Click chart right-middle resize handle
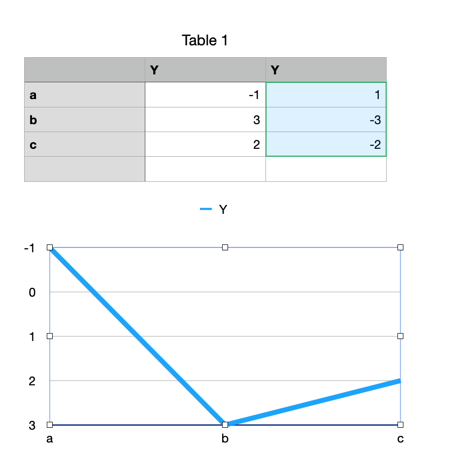Image resolution: width=462 pixels, height=476 pixels. (400, 336)
